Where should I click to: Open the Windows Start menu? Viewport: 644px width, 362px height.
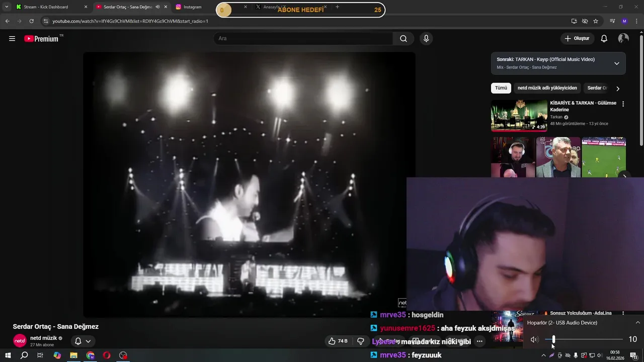8,355
